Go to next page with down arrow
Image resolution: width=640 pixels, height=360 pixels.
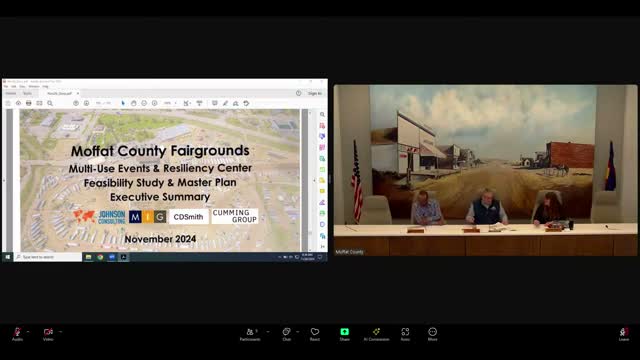(86, 103)
